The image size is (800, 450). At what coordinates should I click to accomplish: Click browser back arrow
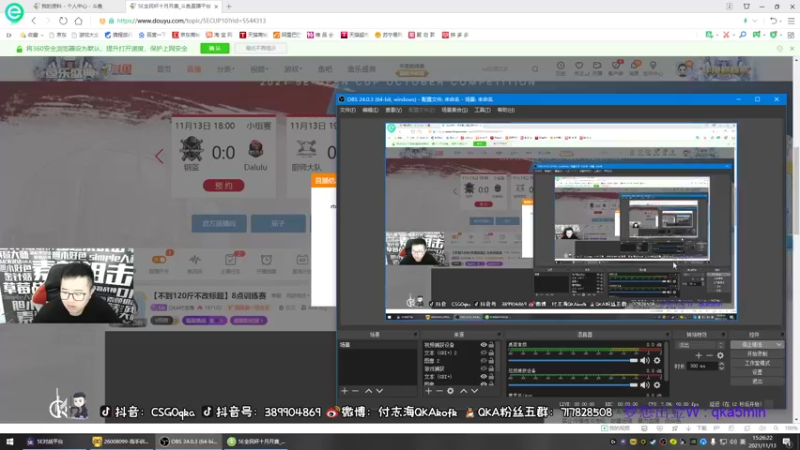tap(34, 21)
